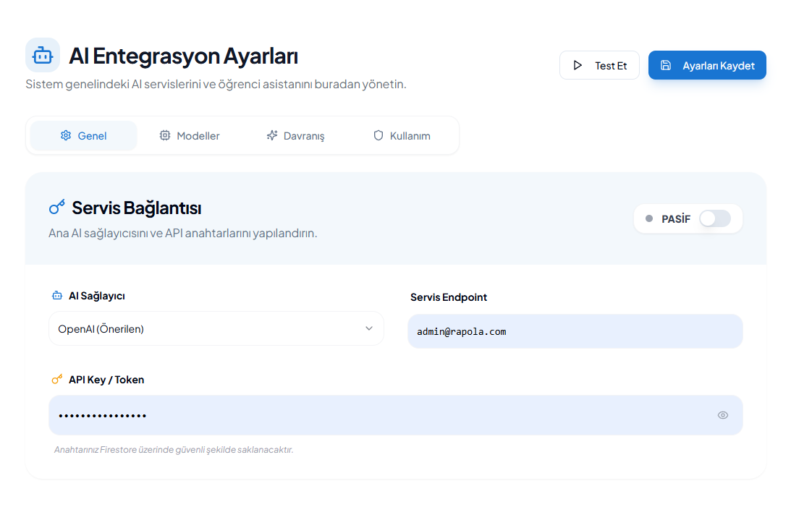Click the floppy disk save icon

[x=665, y=65]
